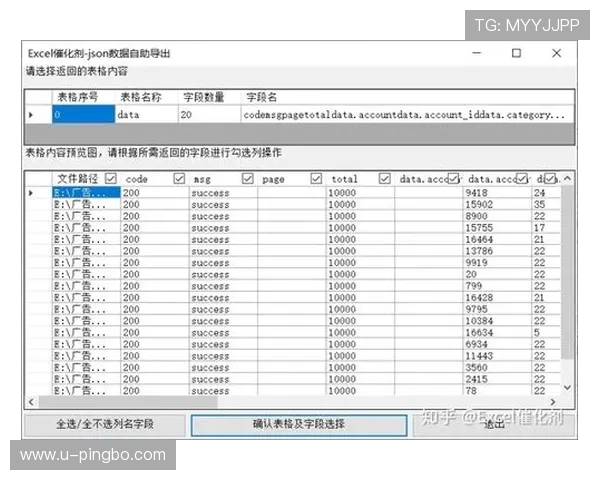Maximize the Excel催化剂 json export window
The image size is (600, 480).
[x=517, y=53]
